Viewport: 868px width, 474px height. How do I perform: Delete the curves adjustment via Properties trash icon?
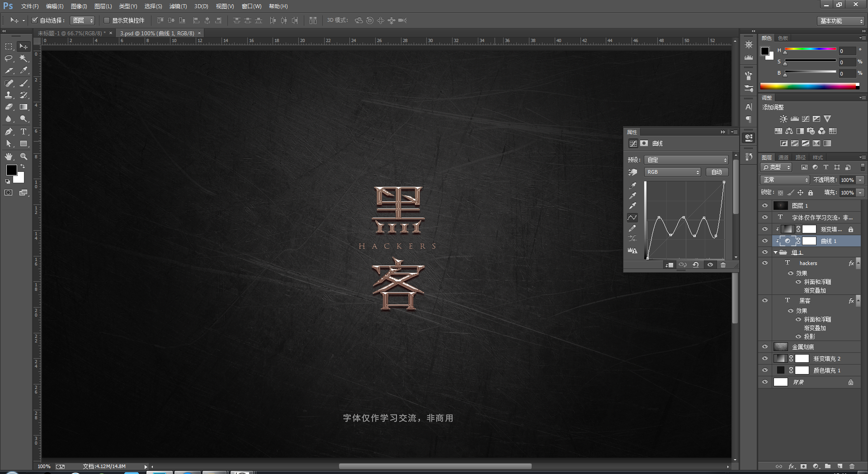coord(723,265)
